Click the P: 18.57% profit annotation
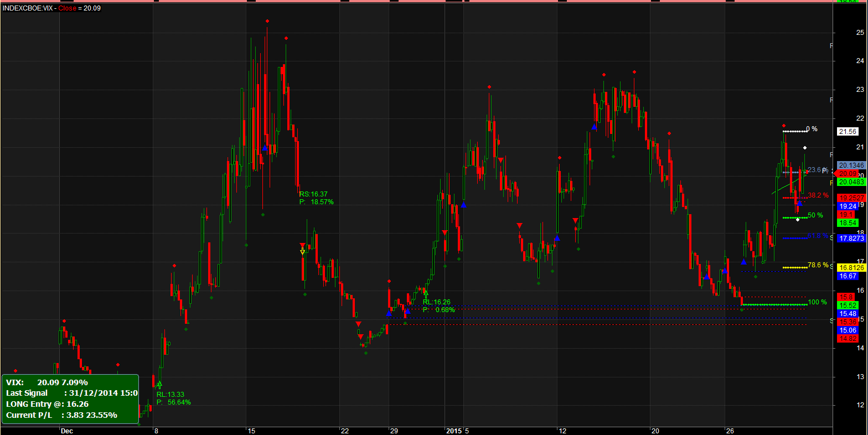 (317, 202)
